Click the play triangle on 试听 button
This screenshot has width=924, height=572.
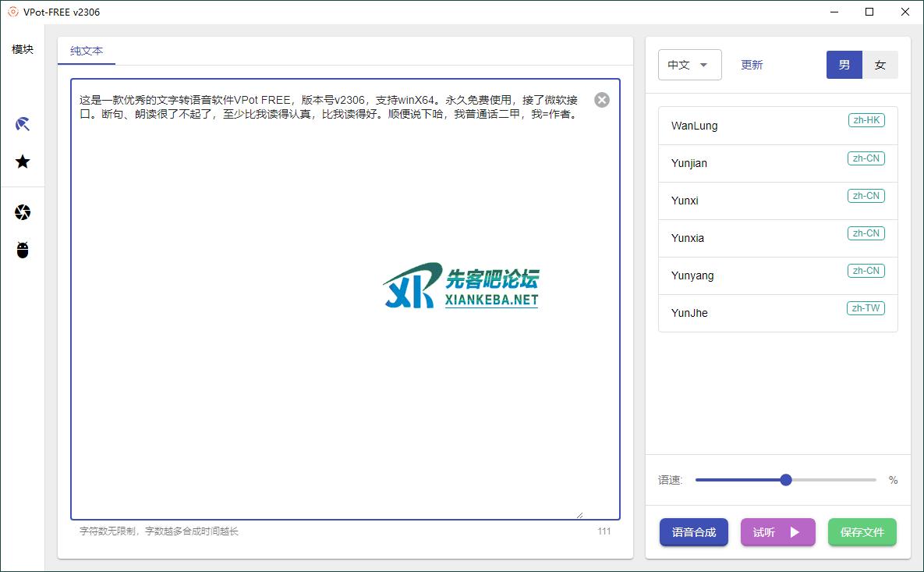tap(795, 532)
